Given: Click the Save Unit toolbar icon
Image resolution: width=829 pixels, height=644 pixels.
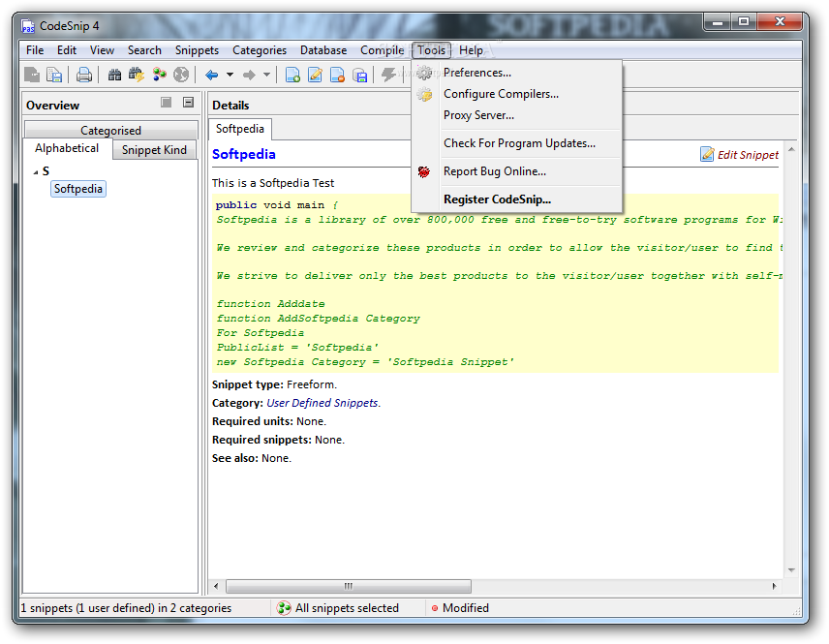Looking at the screenshot, I should click(x=54, y=75).
